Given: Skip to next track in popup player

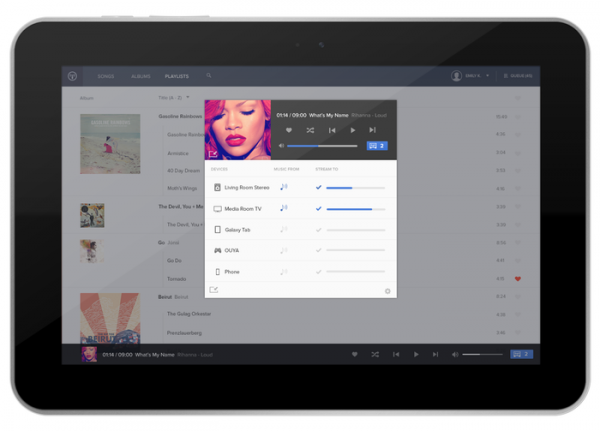Looking at the screenshot, I should click(x=372, y=130).
